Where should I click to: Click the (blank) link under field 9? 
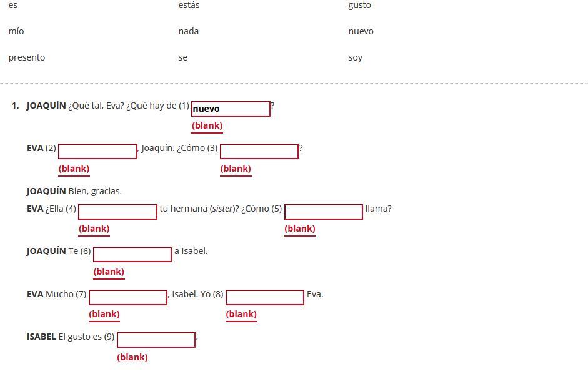(x=132, y=357)
